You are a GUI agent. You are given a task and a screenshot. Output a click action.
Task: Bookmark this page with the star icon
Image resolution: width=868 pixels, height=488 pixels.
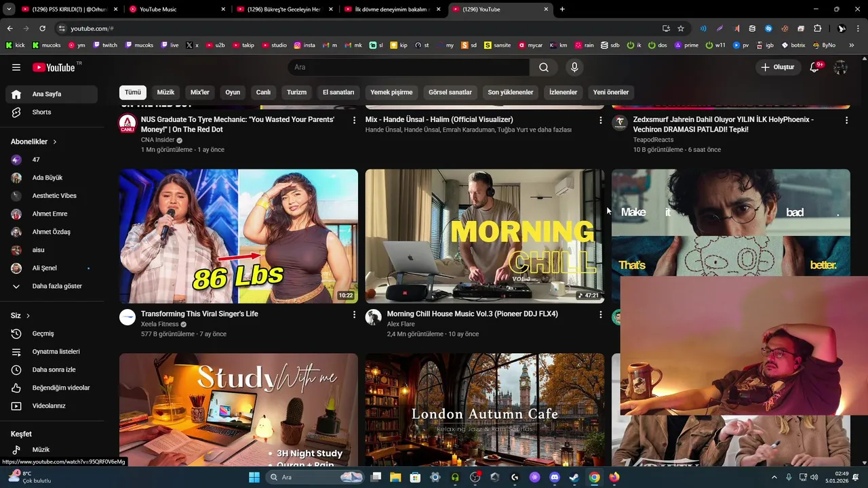click(681, 28)
